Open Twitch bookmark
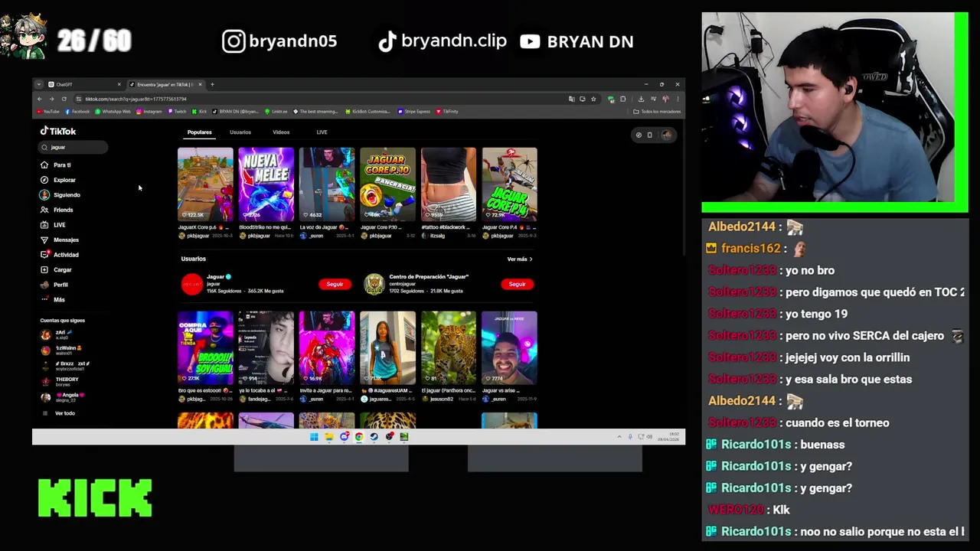Viewport: 980px width, 551px height. click(x=178, y=112)
